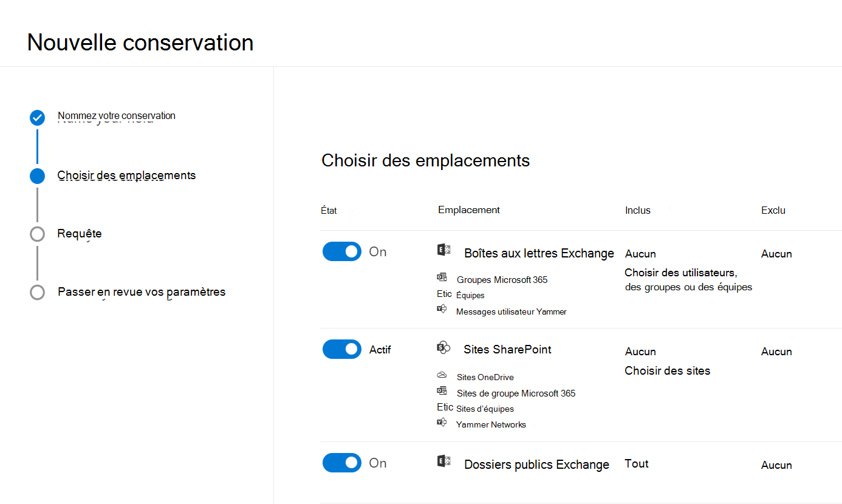Select Messages utilisateur Yammer text
842x504 pixels.
512,312
